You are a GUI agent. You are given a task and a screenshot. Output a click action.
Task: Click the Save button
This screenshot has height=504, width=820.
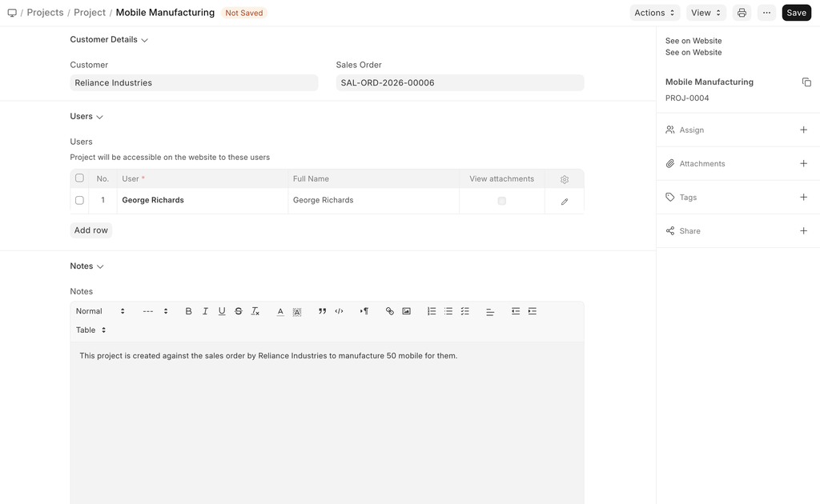click(796, 13)
